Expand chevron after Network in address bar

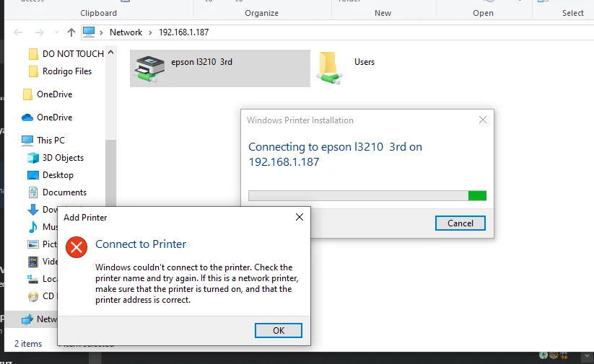pos(150,32)
